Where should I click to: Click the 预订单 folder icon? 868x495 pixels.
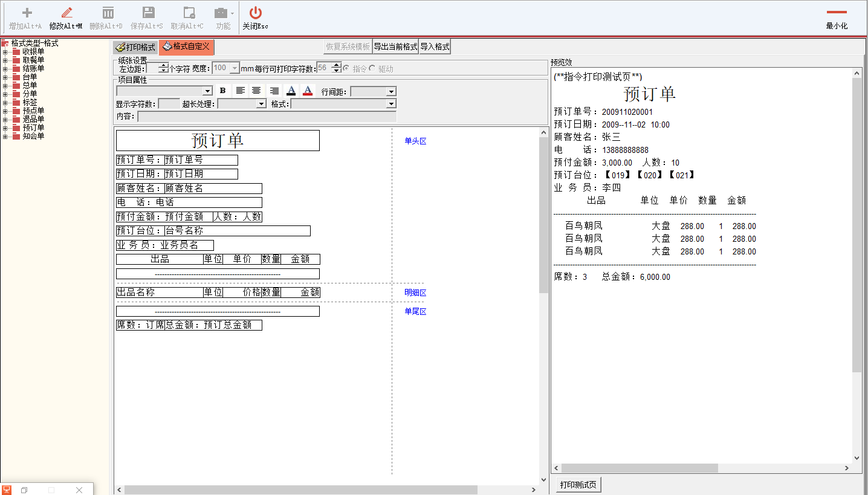pos(16,128)
